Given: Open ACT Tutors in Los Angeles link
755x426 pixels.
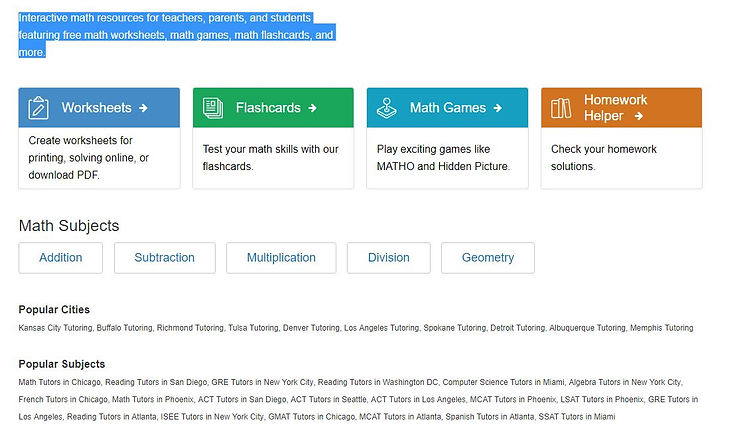Looking at the screenshot, I should (x=418, y=400).
